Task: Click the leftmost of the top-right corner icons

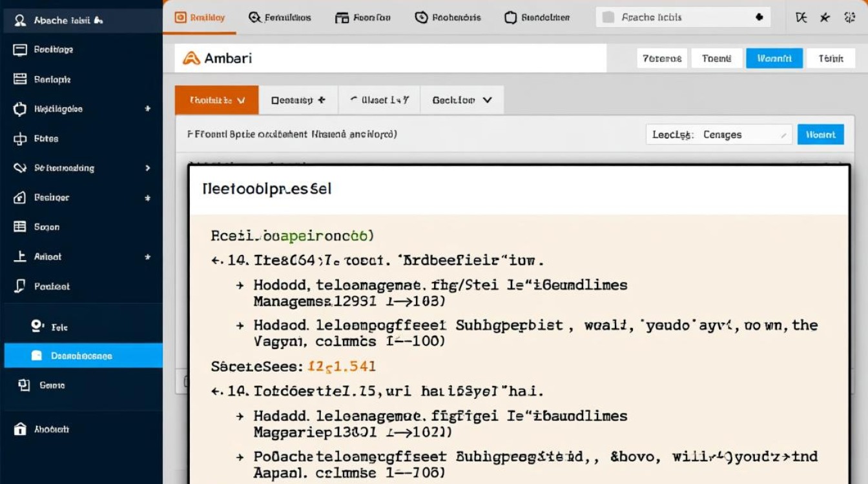Action: (801, 17)
